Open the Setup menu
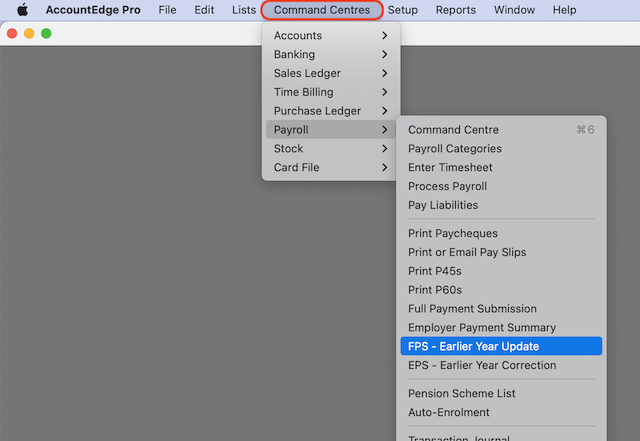This screenshot has width=640, height=441. point(402,10)
